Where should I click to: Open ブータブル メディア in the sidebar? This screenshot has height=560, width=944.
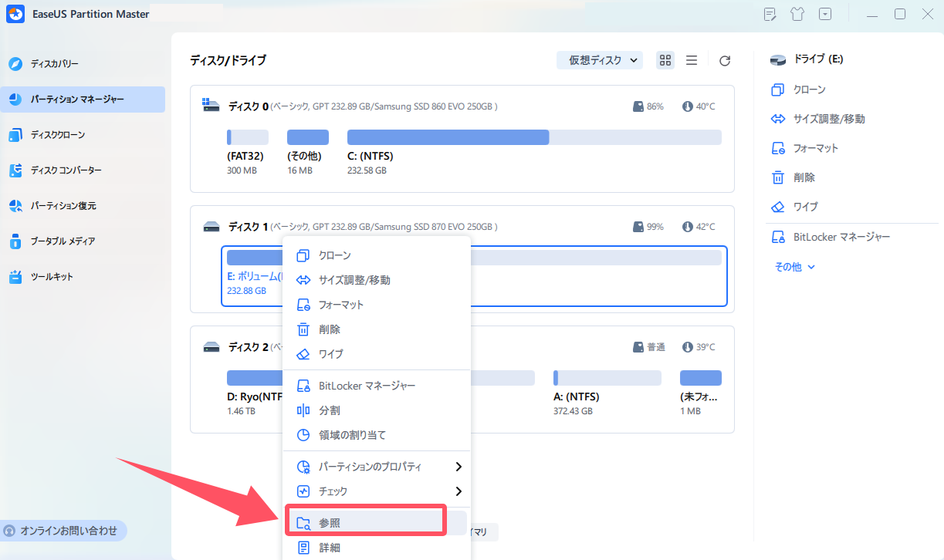click(63, 241)
